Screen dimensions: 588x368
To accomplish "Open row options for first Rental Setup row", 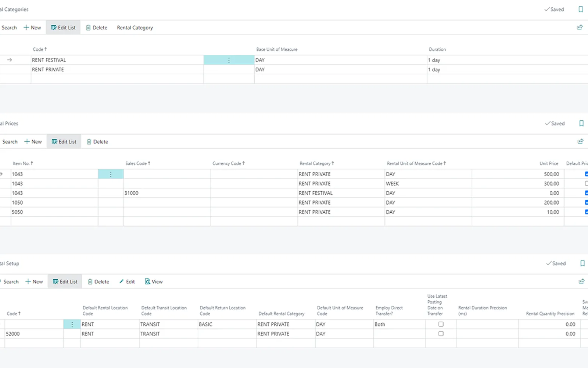I will coord(72,324).
